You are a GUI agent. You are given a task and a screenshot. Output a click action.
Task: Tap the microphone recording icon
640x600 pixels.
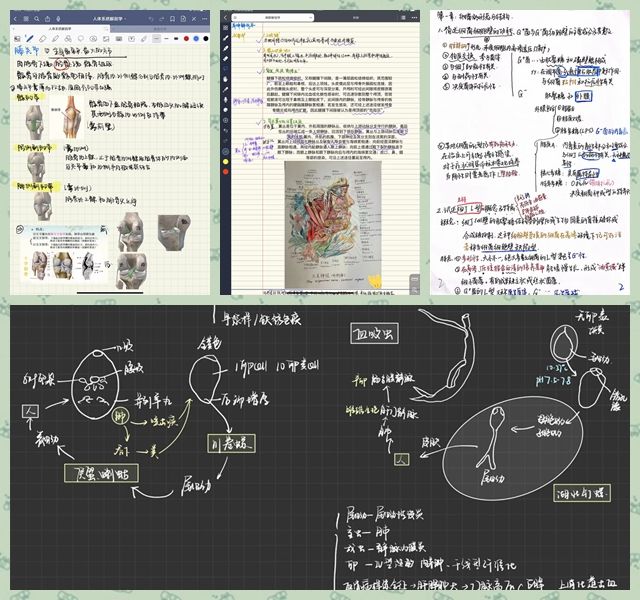tap(58, 19)
